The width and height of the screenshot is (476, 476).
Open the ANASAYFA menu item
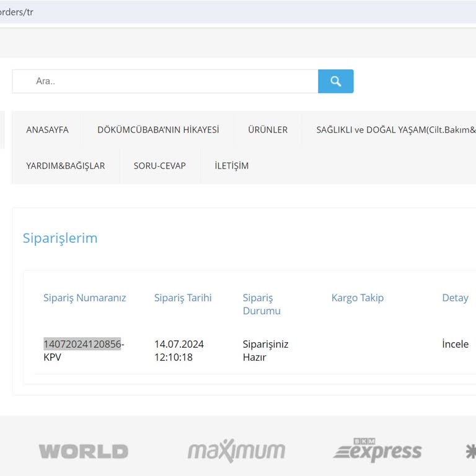47,130
